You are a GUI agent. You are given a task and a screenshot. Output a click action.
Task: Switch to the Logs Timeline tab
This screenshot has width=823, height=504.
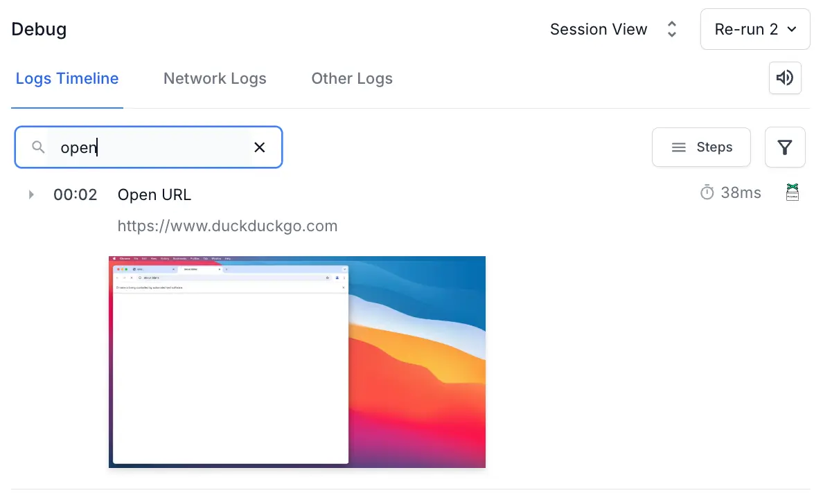(67, 79)
